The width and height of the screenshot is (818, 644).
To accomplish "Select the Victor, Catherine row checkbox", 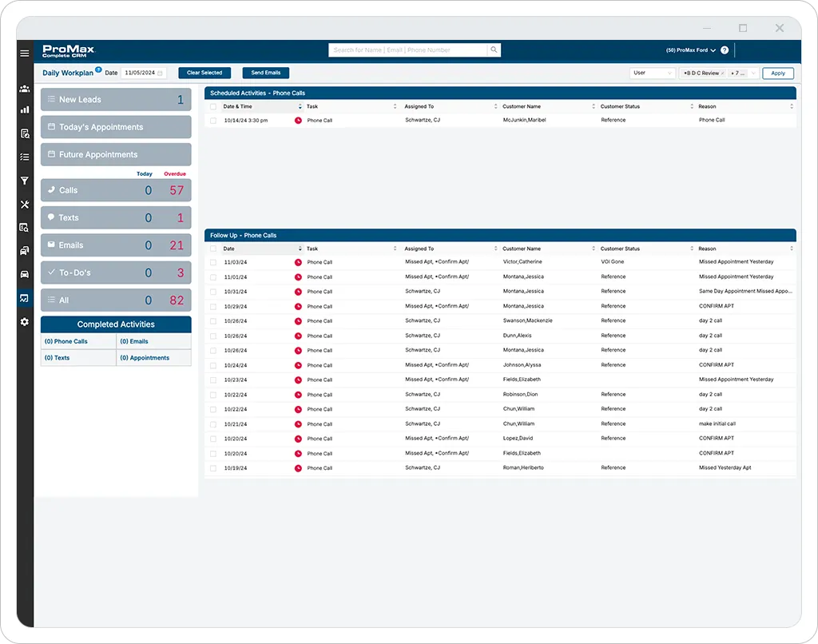I will (213, 262).
